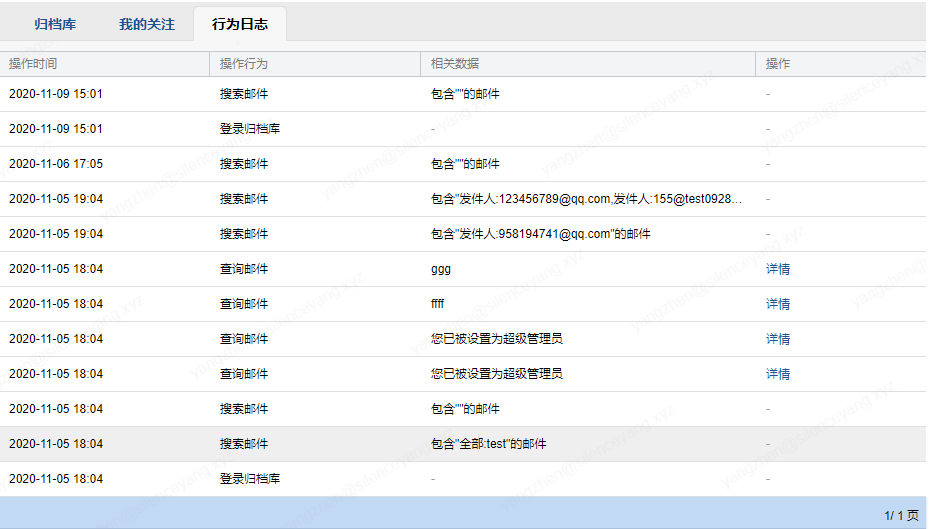This screenshot has height=529, width=929.
Task: Open 详情 for first 您已被设置为超级管理员 row
Action: click(x=778, y=339)
